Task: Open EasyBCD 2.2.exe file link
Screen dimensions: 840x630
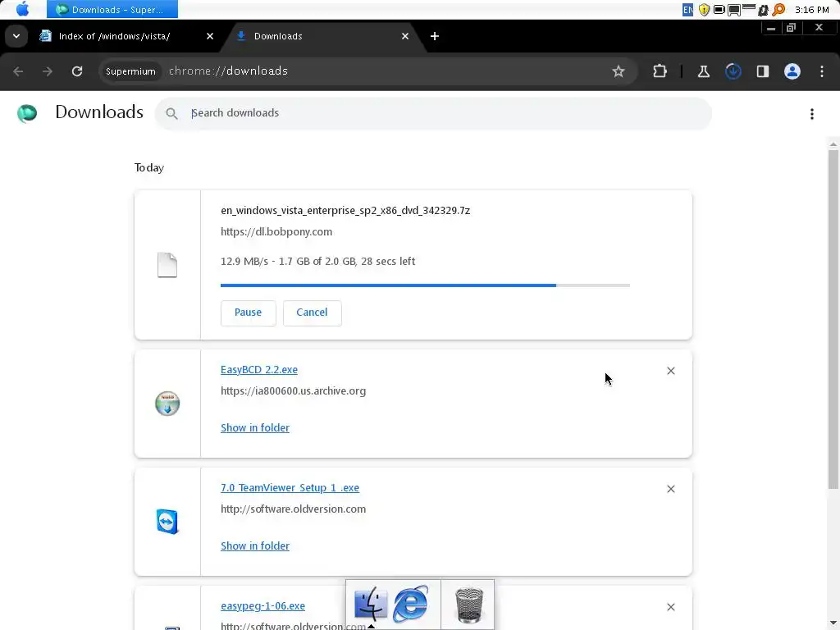Action: pyautogui.click(x=258, y=370)
